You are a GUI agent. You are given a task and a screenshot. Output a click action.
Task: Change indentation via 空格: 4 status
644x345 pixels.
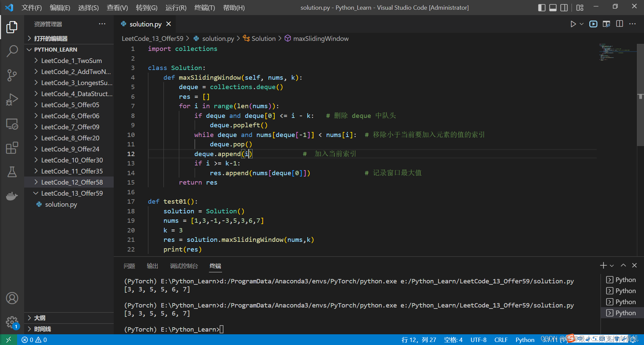[453, 340]
